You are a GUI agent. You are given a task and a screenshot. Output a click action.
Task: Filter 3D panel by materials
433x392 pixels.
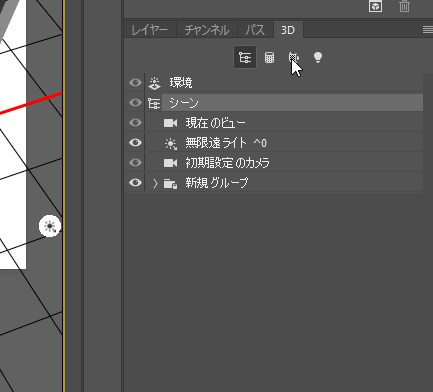click(x=294, y=57)
